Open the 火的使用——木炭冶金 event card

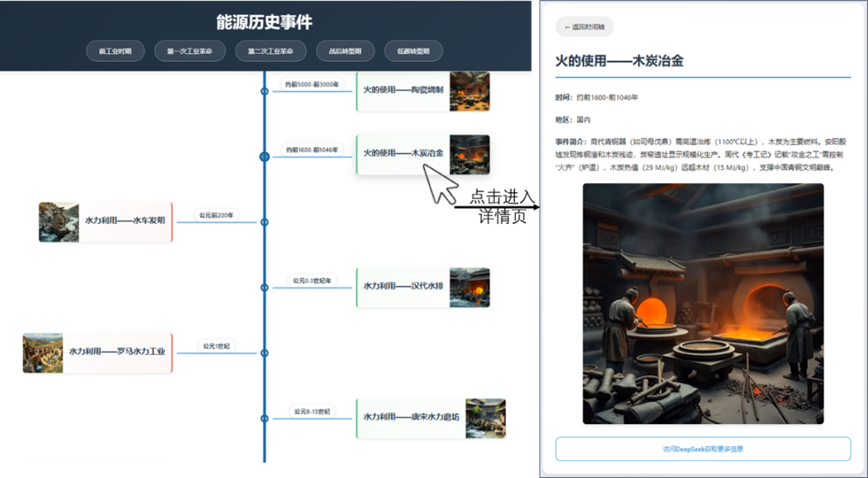click(403, 154)
